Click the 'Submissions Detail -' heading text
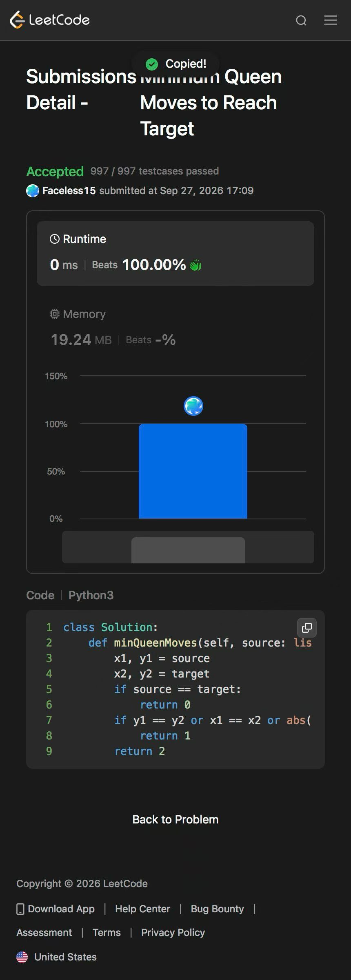351x980 pixels. tap(81, 90)
